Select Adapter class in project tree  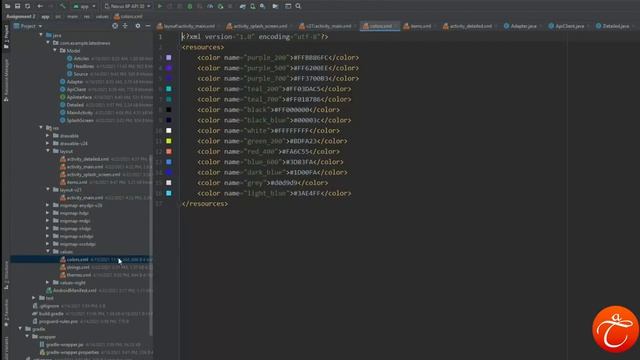pos(75,82)
